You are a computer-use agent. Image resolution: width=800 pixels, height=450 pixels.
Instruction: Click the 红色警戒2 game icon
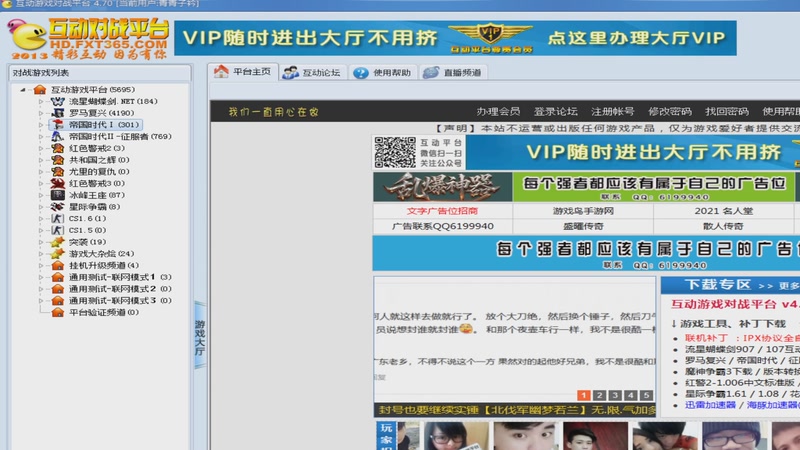point(58,148)
